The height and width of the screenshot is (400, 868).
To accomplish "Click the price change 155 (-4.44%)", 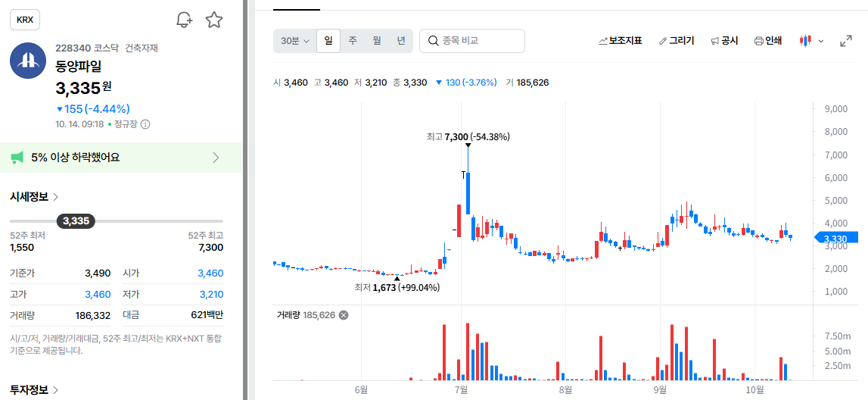I will coord(93,109).
